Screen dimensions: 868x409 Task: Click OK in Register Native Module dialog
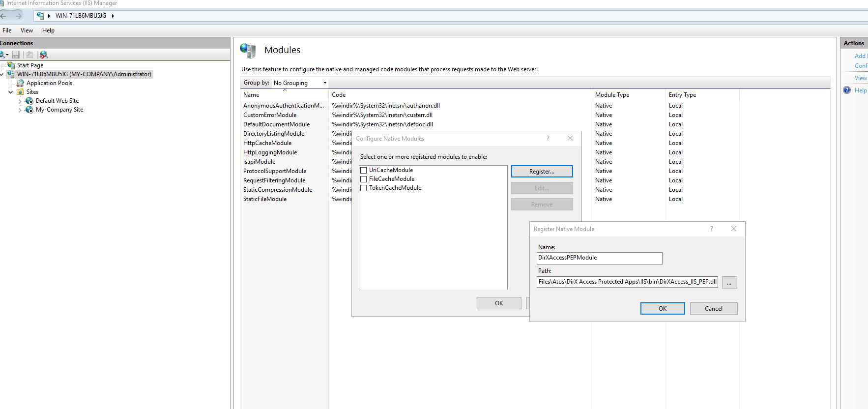[662, 308]
